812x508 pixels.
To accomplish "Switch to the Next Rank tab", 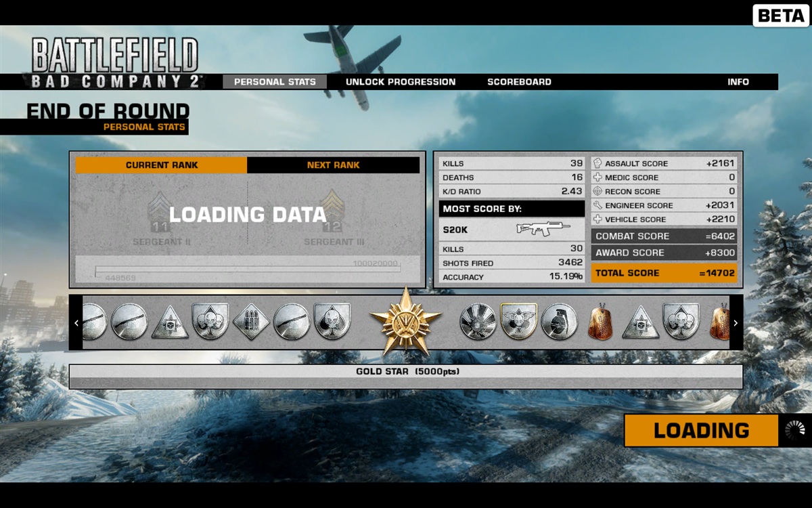I will click(334, 165).
